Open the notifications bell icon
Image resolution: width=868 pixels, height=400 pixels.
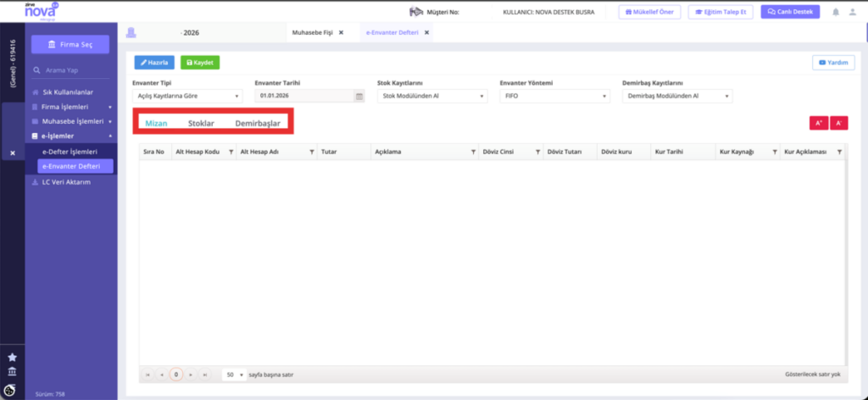coord(836,12)
